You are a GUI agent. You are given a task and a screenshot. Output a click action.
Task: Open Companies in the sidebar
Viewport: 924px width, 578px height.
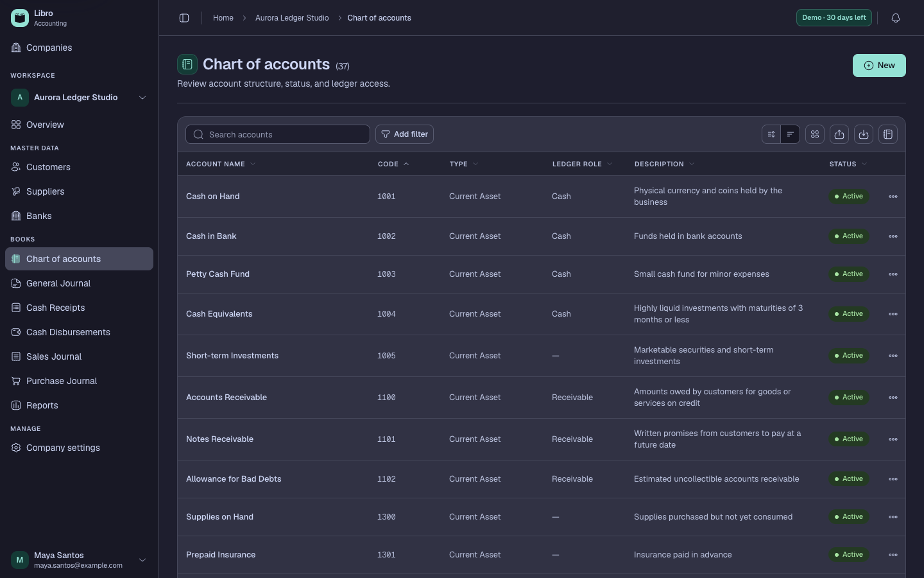tap(79, 48)
